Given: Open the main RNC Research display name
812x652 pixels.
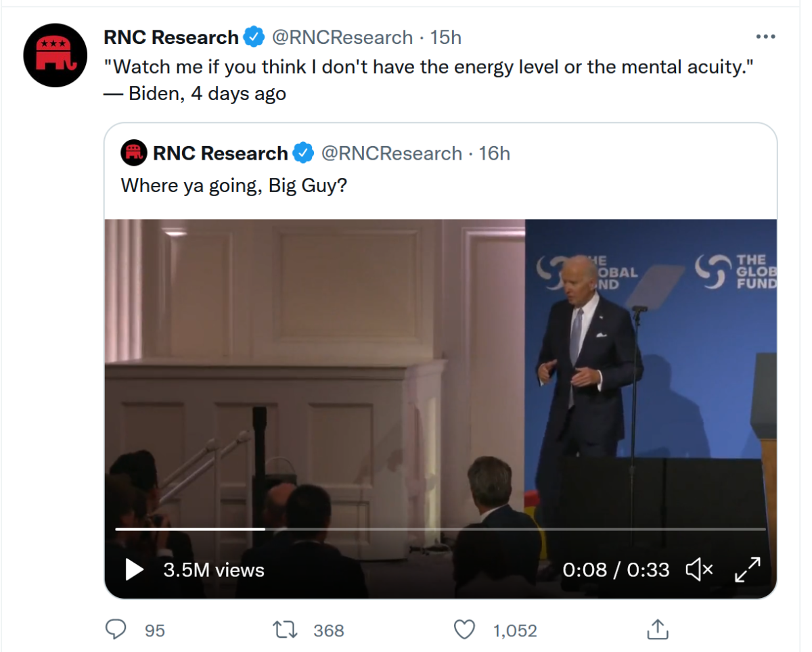Looking at the screenshot, I should pyautogui.click(x=171, y=37).
